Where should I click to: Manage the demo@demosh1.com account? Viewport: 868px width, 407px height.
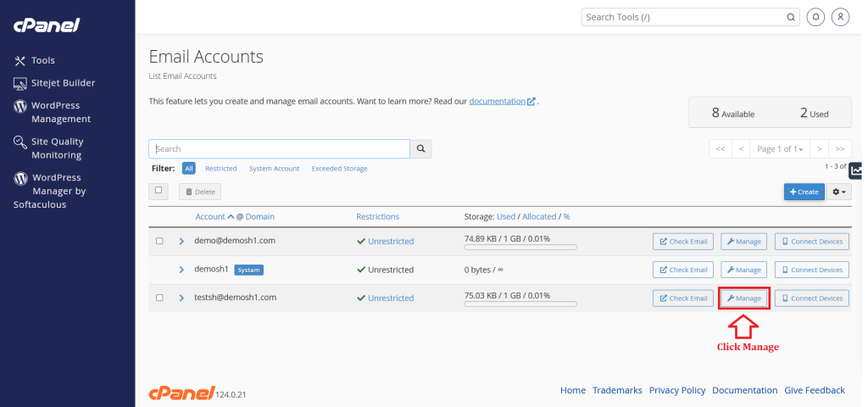click(x=744, y=242)
